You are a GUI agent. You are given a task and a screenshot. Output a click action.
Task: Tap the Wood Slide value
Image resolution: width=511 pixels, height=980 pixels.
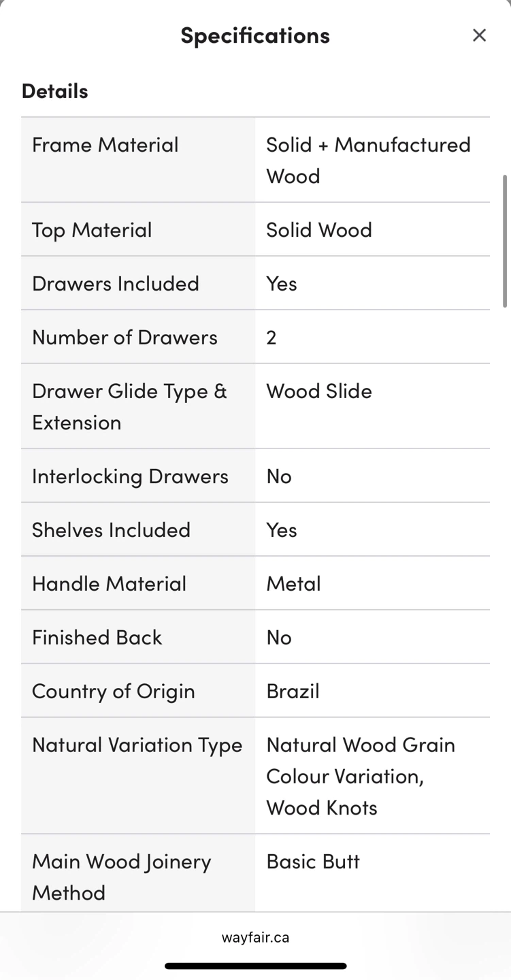click(x=319, y=391)
